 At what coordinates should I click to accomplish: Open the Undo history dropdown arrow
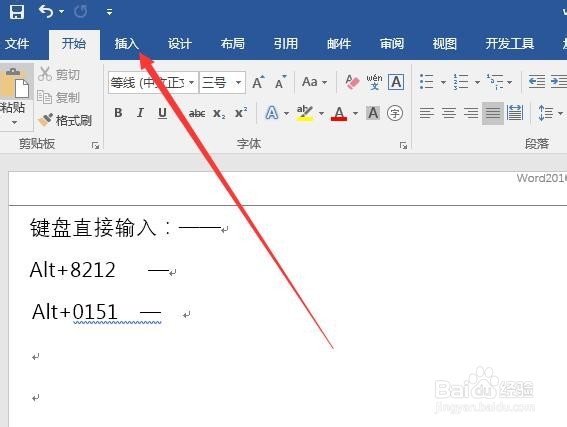(61, 12)
